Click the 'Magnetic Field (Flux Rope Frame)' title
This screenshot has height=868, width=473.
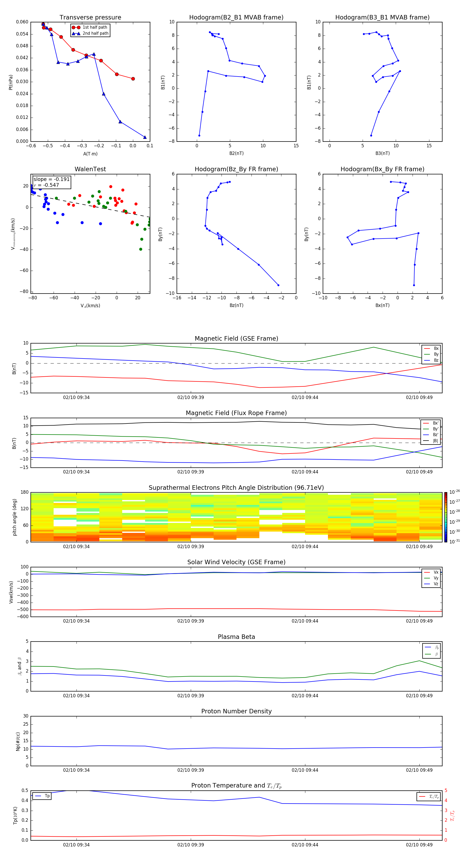[236, 413]
